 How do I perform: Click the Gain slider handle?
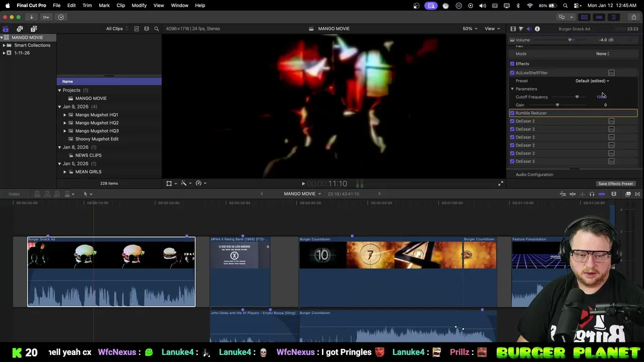point(557,105)
